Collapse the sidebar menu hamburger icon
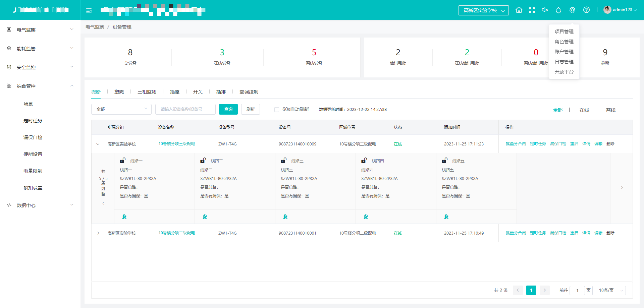 click(89, 11)
